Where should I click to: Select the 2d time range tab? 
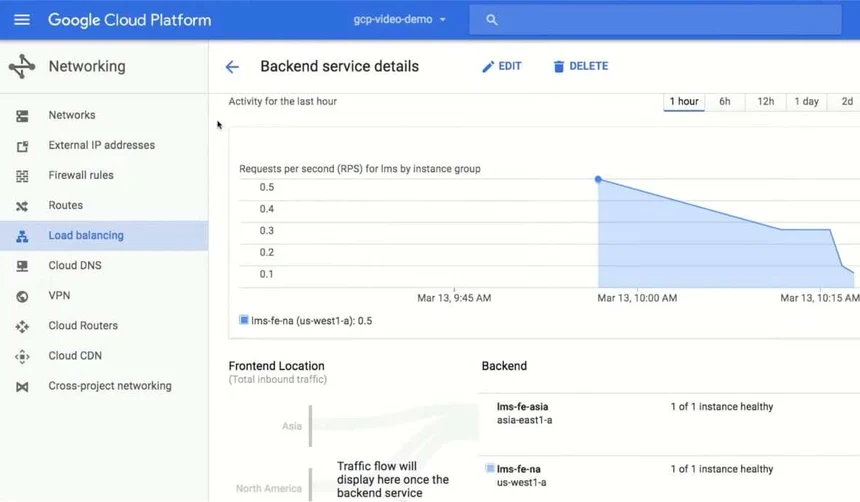coord(847,101)
